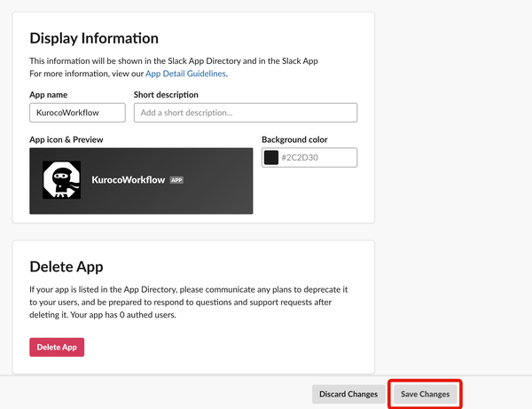Click the APP badge in the preview
Image resolution: width=532 pixels, height=409 pixels.
176,180
